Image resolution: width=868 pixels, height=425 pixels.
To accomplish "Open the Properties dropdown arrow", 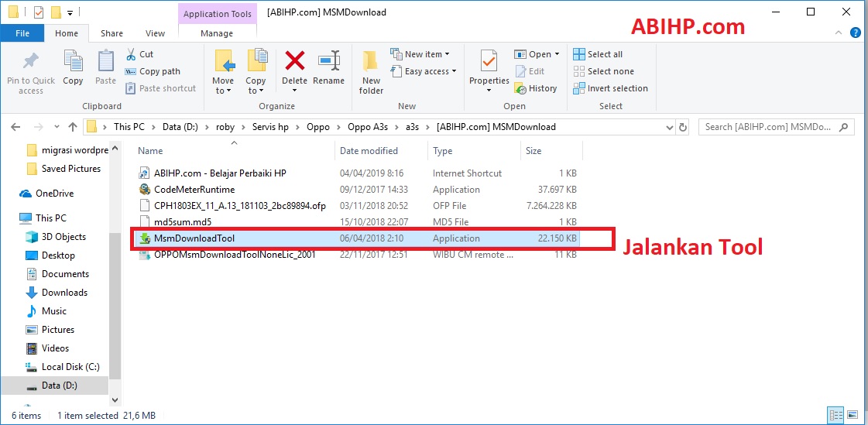I will pyautogui.click(x=489, y=91).
